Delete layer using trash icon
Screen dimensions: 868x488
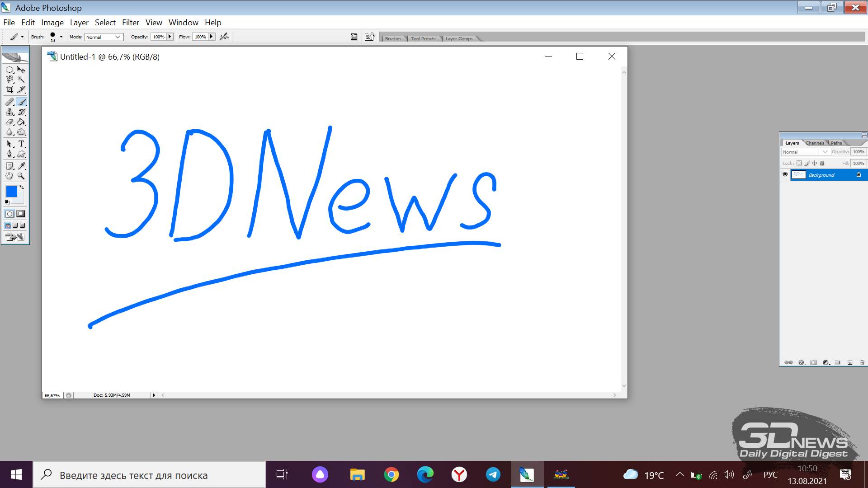(x=862, y=362)
